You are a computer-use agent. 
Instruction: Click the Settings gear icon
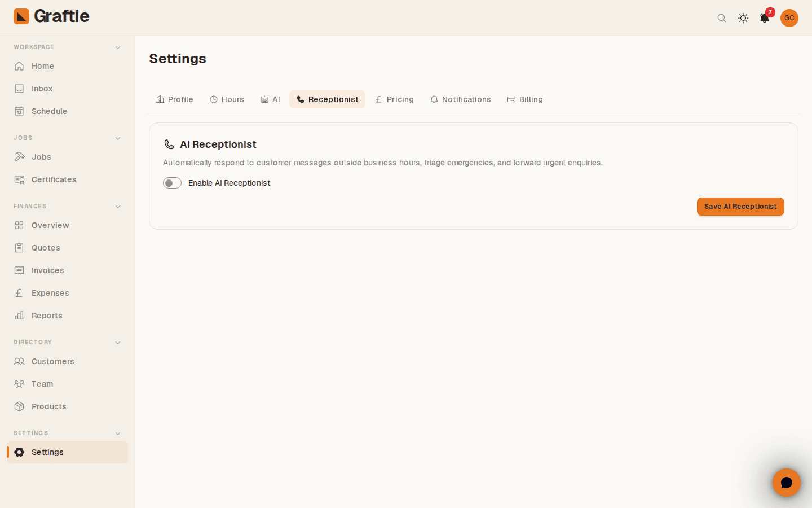(19, 452)
